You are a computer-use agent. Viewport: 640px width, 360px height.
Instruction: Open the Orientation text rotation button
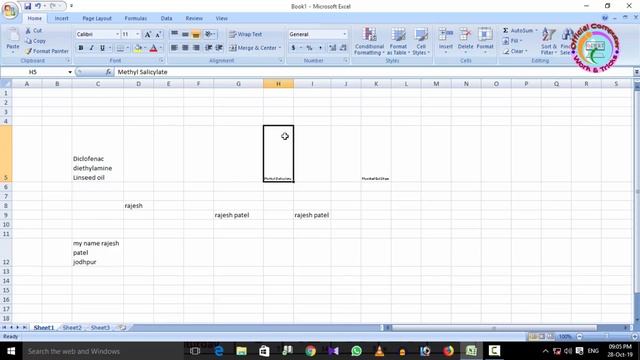210,34
